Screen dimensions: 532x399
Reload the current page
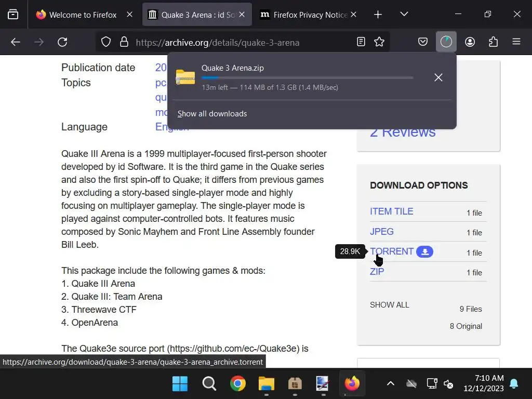click(62, 42)
